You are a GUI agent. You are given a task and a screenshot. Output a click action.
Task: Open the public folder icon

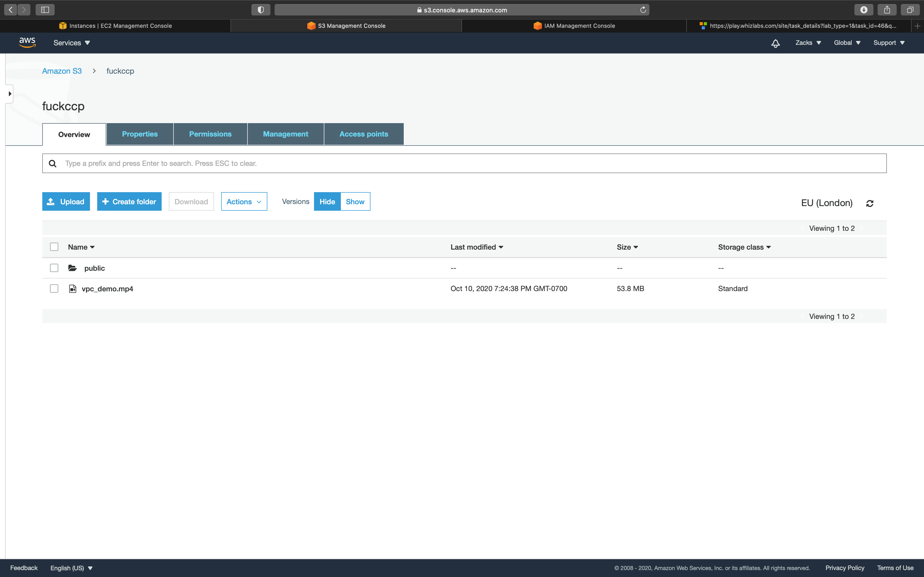72,268
